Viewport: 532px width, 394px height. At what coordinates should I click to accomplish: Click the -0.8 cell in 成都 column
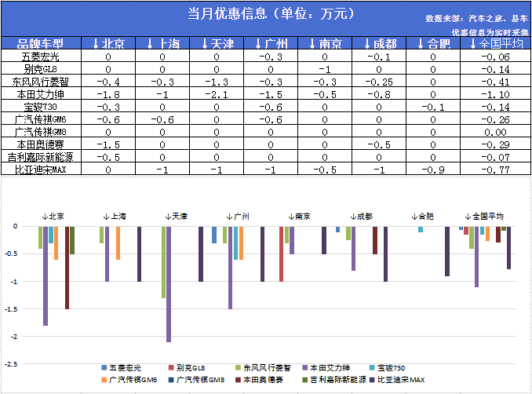(x=379, y=94)
